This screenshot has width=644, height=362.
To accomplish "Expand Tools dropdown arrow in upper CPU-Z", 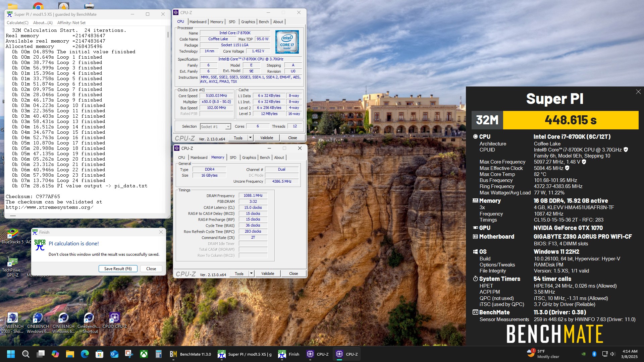I will (250, 138).
